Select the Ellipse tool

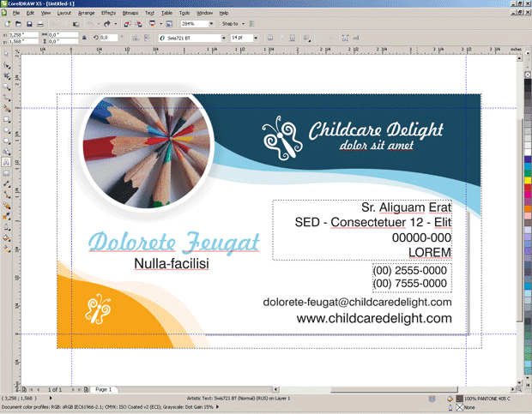click(7, 130)
